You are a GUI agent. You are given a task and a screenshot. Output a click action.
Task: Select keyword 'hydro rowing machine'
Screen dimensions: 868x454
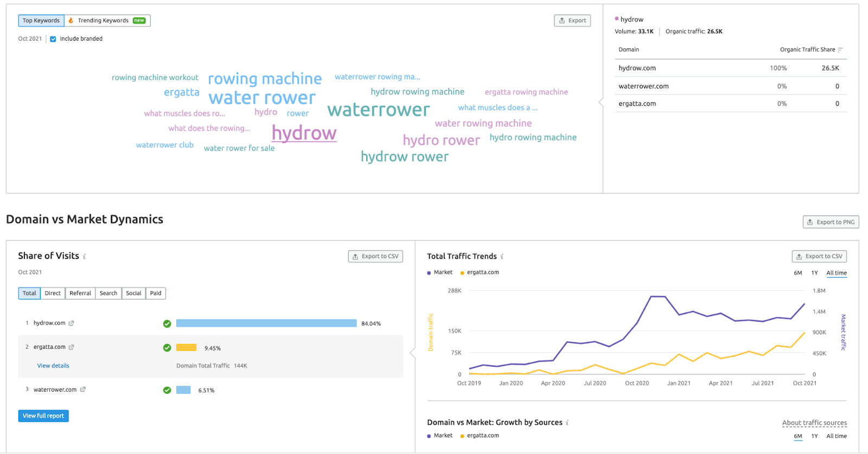click(533, 138)
